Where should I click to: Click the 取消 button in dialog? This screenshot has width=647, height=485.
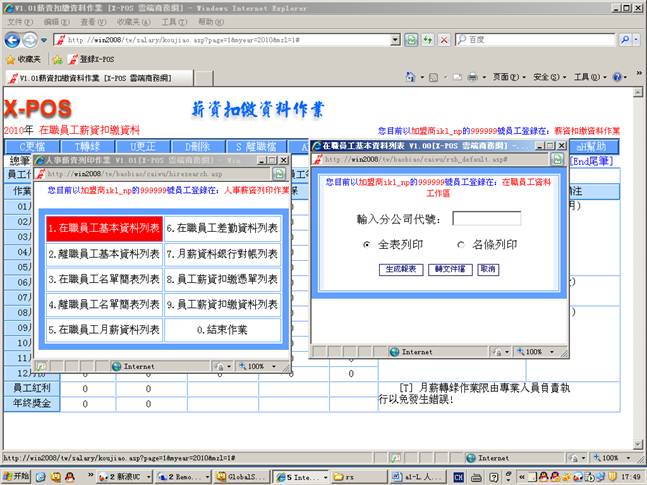[488, 270]
